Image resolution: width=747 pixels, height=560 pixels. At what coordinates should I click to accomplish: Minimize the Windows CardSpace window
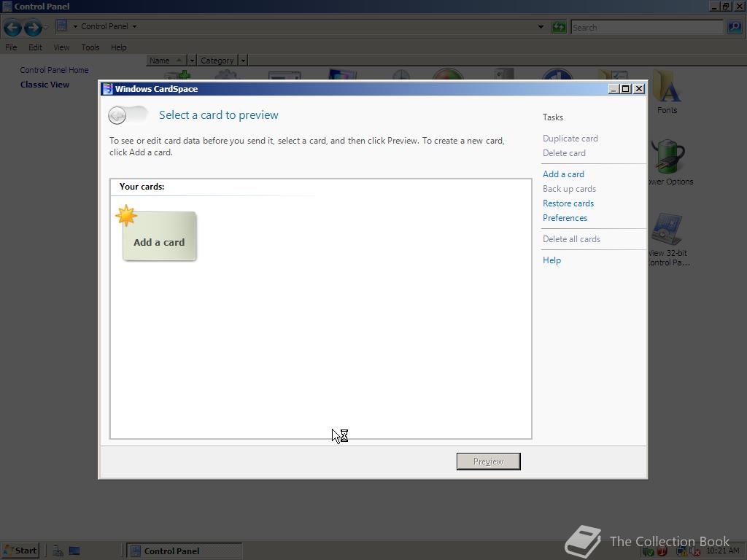pos(614,89)
